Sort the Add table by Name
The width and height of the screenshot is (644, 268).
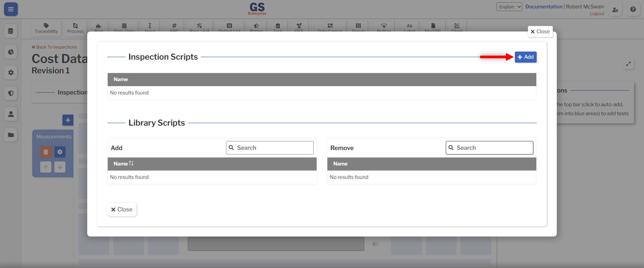click(x=123, y=163)
